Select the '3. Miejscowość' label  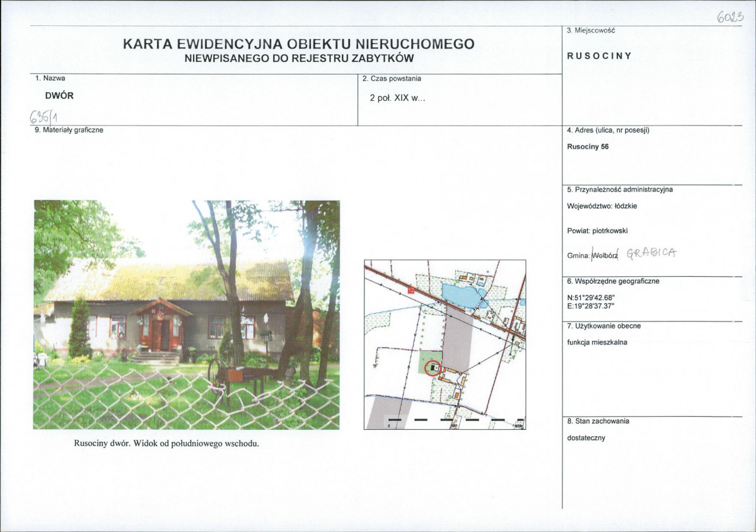click(591, 30)
